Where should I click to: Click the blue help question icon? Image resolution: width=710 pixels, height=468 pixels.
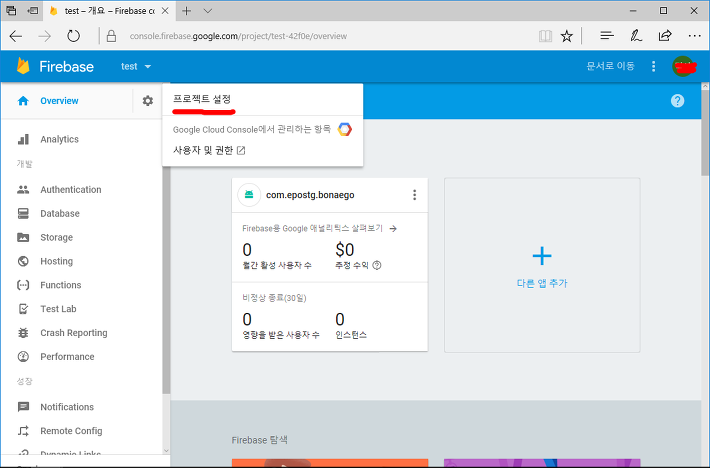677,100
